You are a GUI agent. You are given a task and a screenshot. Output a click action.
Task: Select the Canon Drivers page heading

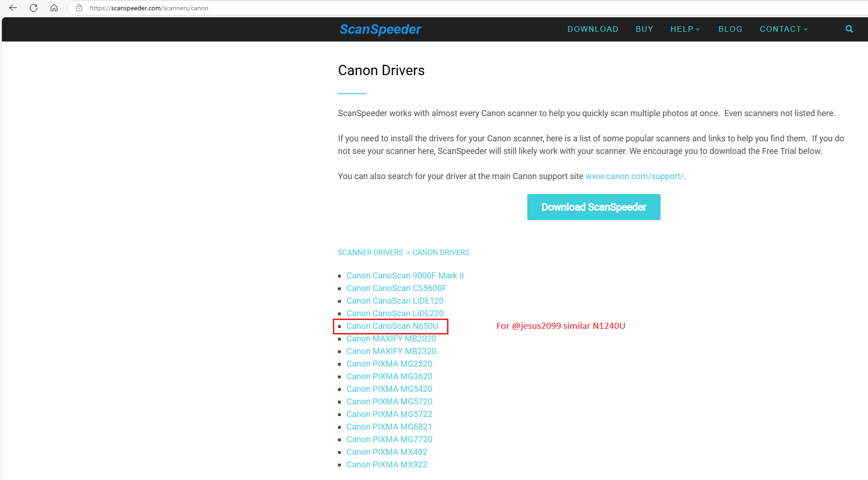pos(381,70)
